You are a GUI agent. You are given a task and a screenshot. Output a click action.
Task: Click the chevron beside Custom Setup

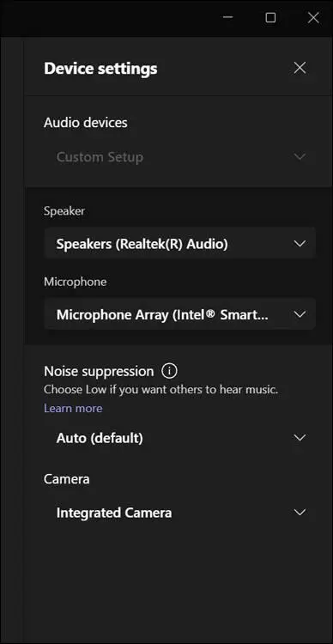[300, 156]
